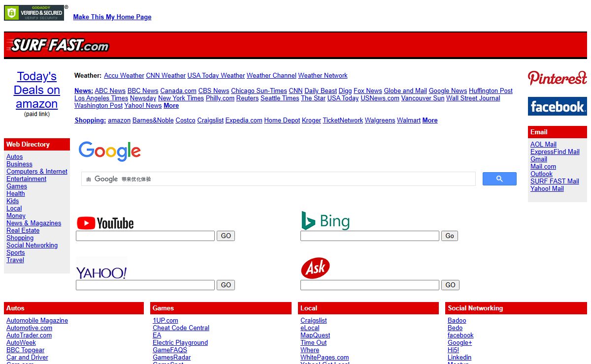Open Automobile Magazine link
This screenshot has height=364, width=591.
click(37, 321)
